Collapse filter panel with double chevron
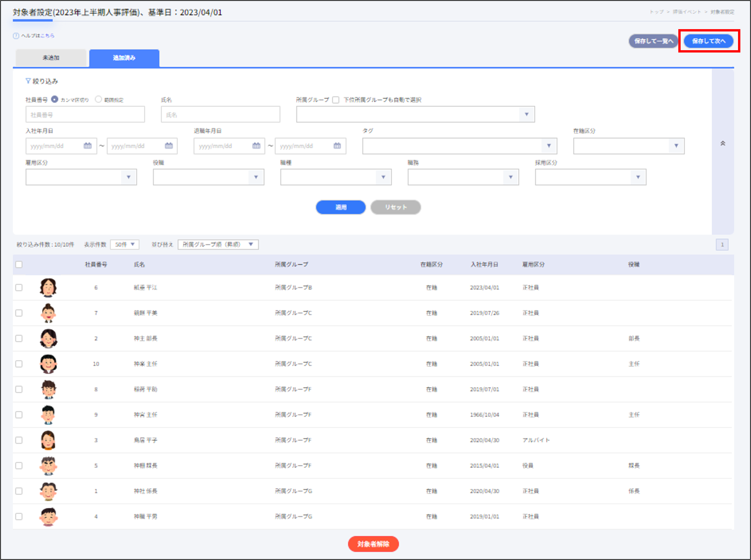751x560 pixels. coord(723,143)
